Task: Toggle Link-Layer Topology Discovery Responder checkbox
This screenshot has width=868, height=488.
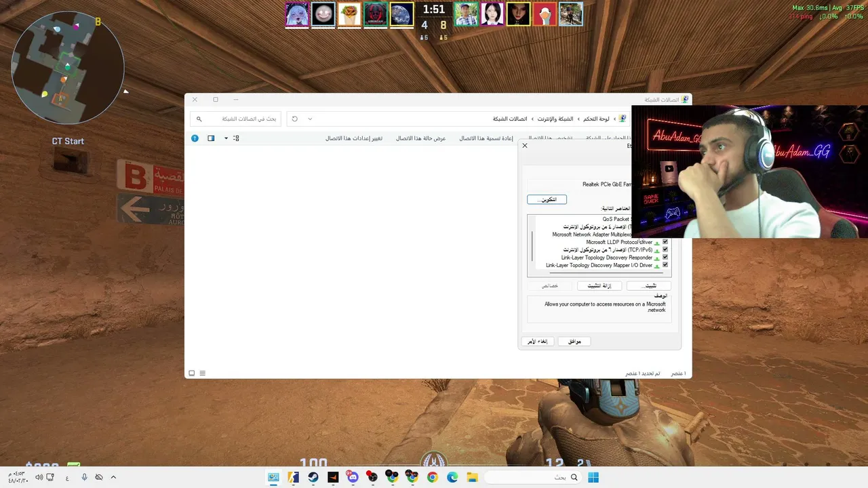Action: 665,258
